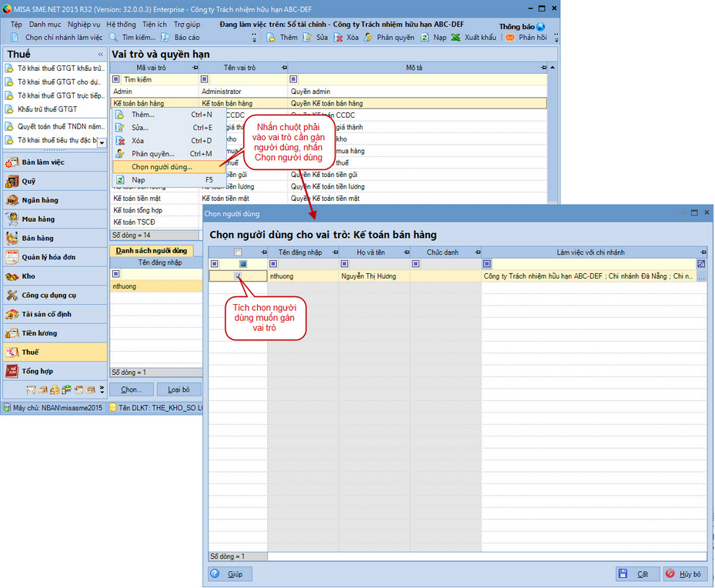
Task: Click the Giúp help button
Action: (x=230, y=574)
